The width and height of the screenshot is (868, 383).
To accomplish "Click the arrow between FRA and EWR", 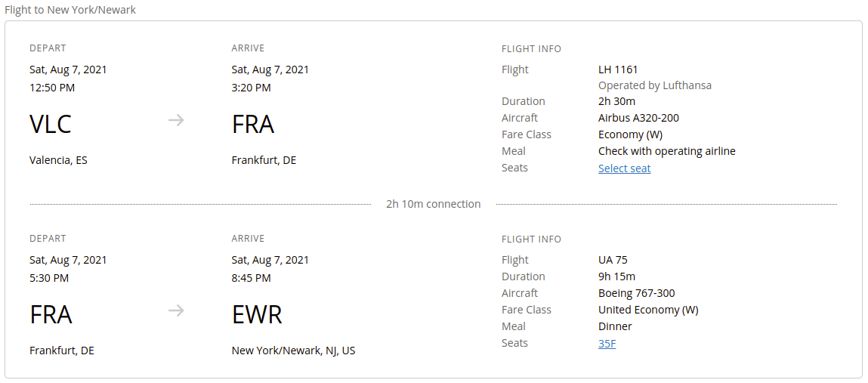I will [176, 310].
